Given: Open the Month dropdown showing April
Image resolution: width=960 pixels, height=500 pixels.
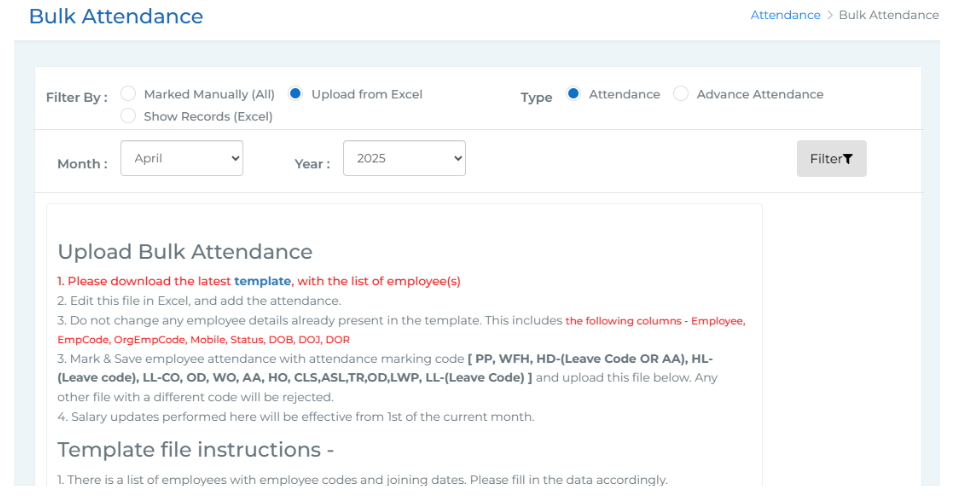Looking at the screenshot, I should [182, 158].
